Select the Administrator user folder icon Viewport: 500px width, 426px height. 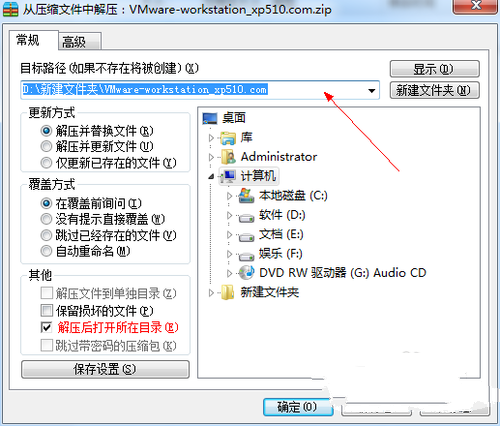tap(228, 157)
